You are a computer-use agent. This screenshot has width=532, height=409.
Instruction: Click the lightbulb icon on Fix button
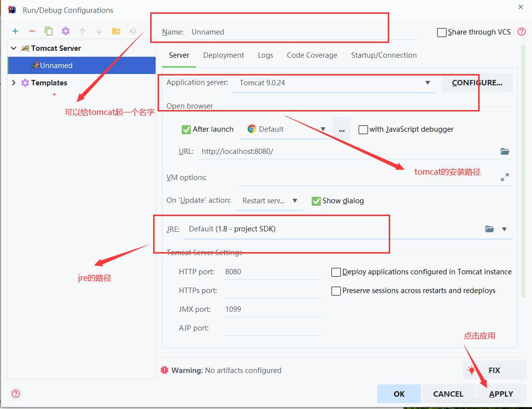[471, 370]
